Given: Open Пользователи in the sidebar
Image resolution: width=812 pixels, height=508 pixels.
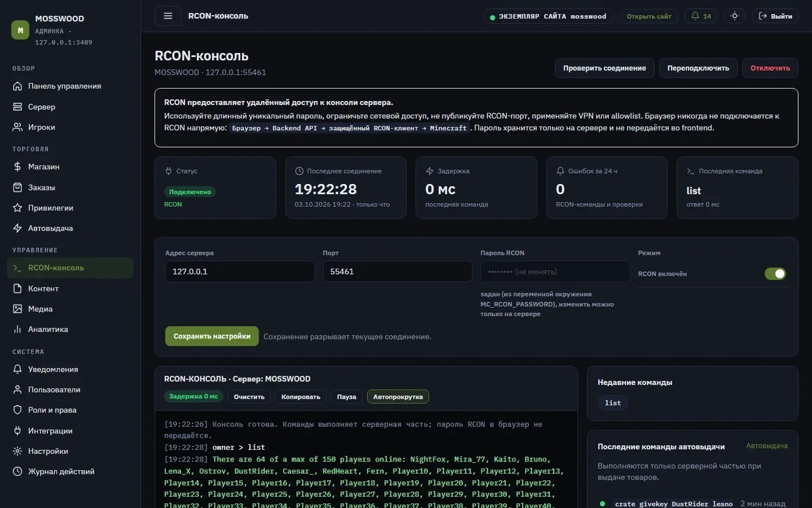Looking at the screenshot, I should coord(70,390).
